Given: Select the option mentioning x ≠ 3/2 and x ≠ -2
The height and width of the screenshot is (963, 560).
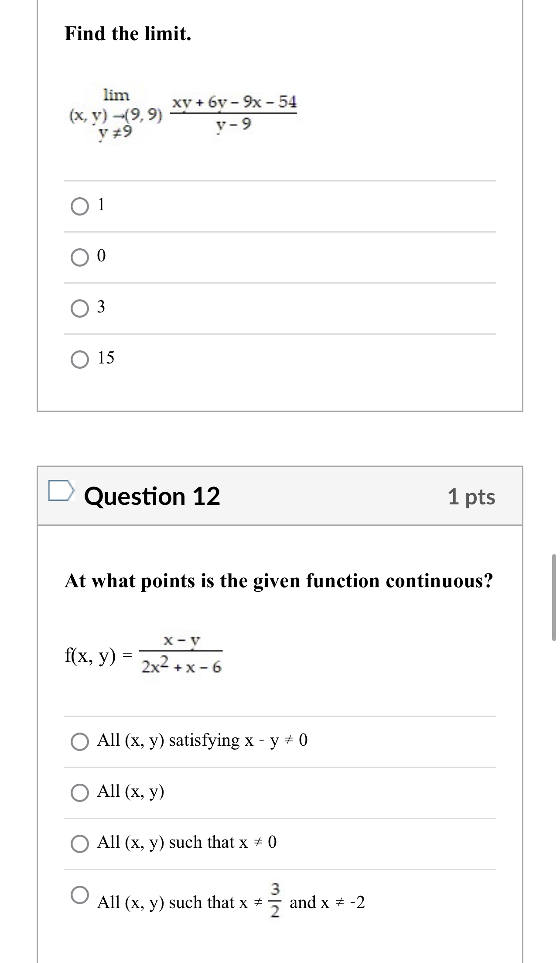Looking at the screenshot, I should click(231, 902).
